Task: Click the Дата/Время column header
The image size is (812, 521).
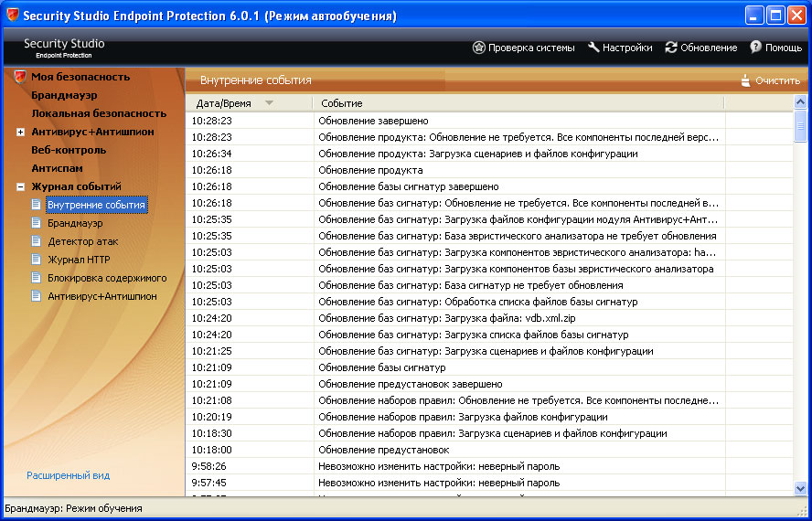Action: 249,103
